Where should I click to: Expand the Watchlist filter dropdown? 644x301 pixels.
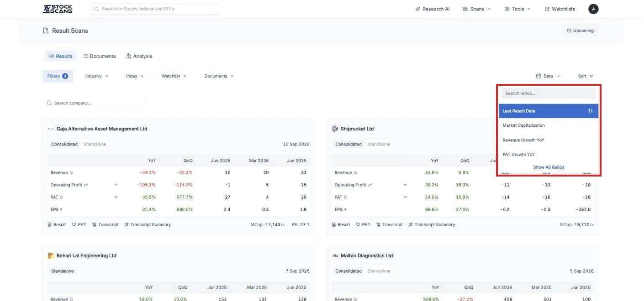coord(174,76)
